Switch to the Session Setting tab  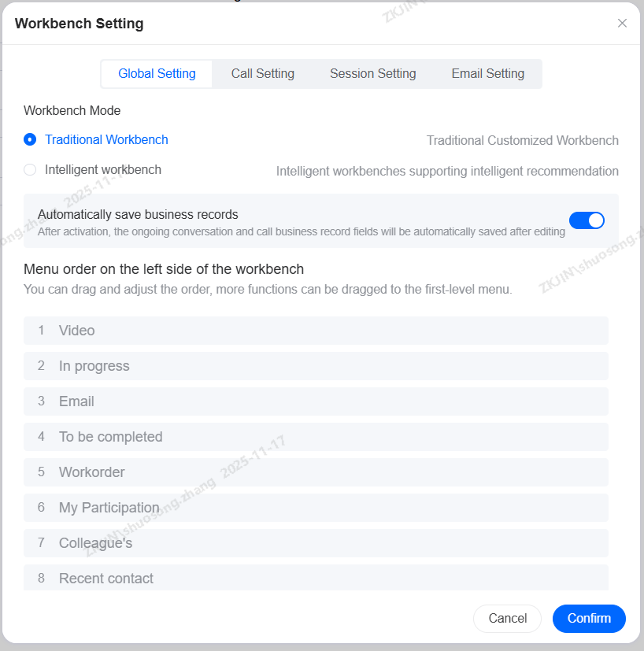tap(372, 74)
